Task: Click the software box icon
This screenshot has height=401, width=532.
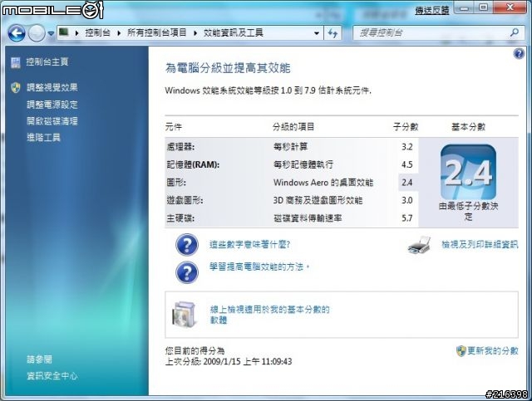Action: pos(185,315)
